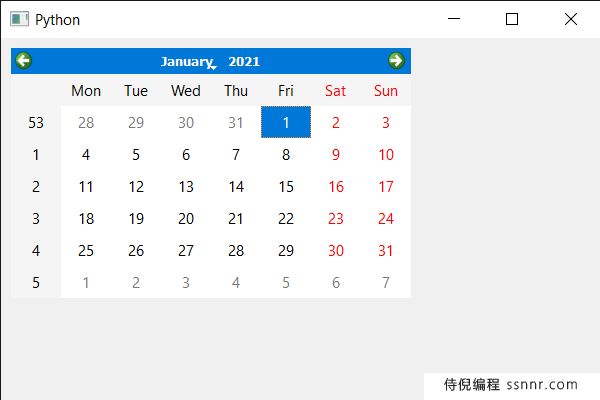Click the 2021 year field
The width and height of the screenshot is (600, 400).
244,61
